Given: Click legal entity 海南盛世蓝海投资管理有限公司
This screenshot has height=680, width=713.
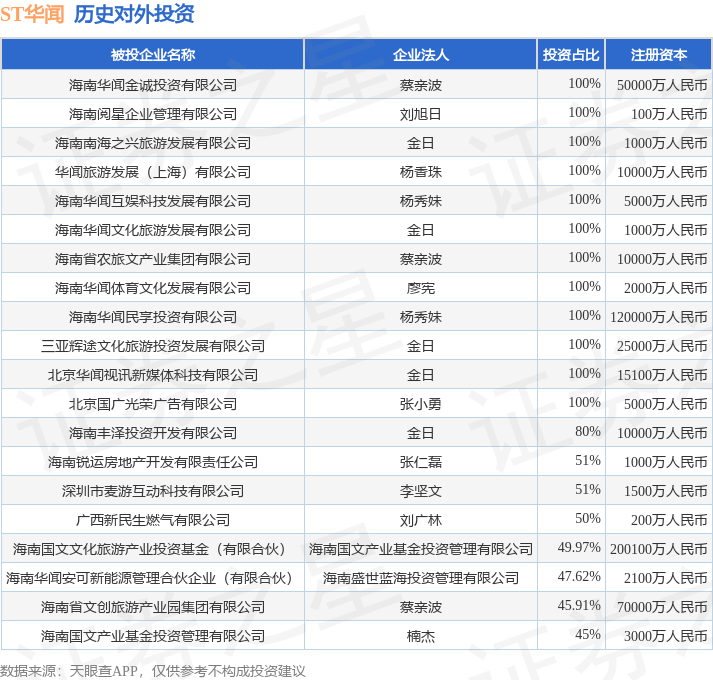Looking at the screenshot, I should [421, 578].
